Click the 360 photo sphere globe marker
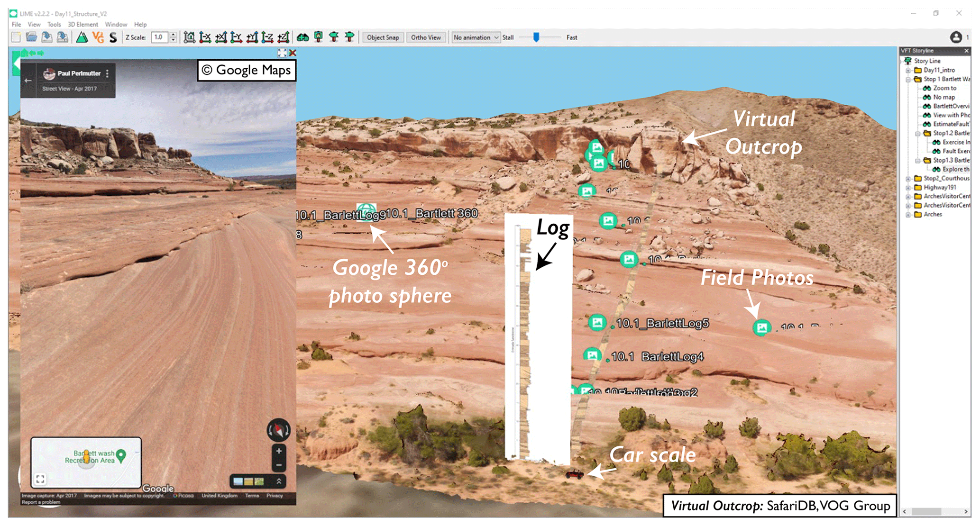The width and height of the screenshot is (980, 526). point(366,211)
